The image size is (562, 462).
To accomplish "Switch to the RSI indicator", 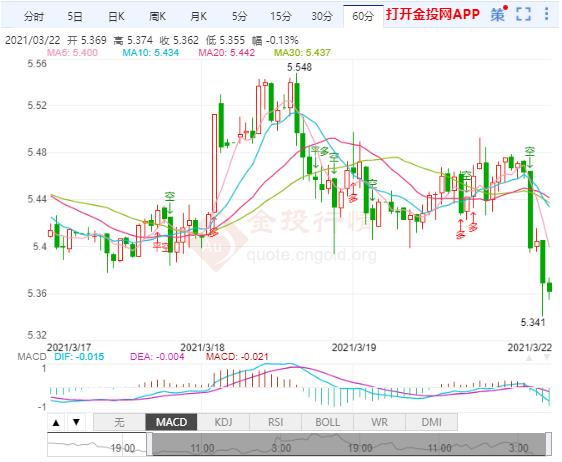I will click(x=275, y=422).
